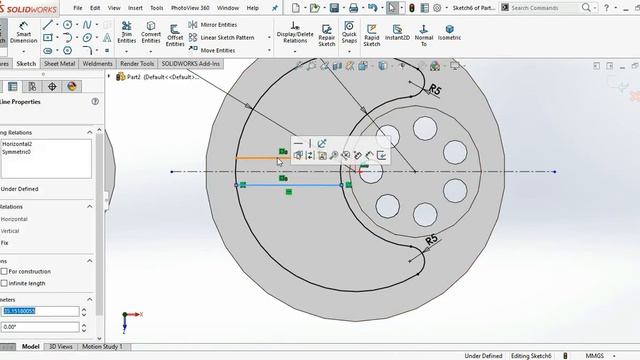Select the Polygon sketch tool
Viewport: 640px width, 360px height.
[67, 51]
